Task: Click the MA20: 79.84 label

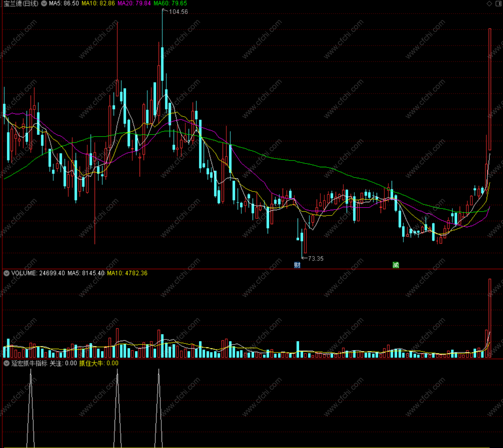Action: tap(134, 3)
